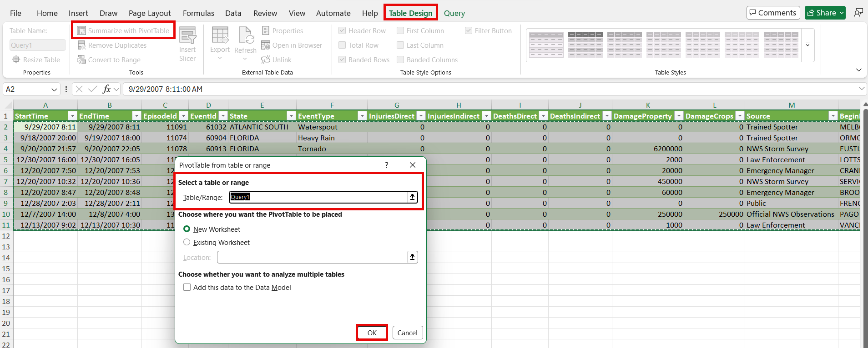Open EndTime column filter dropdown
The image size is (868, 348).
136,116
